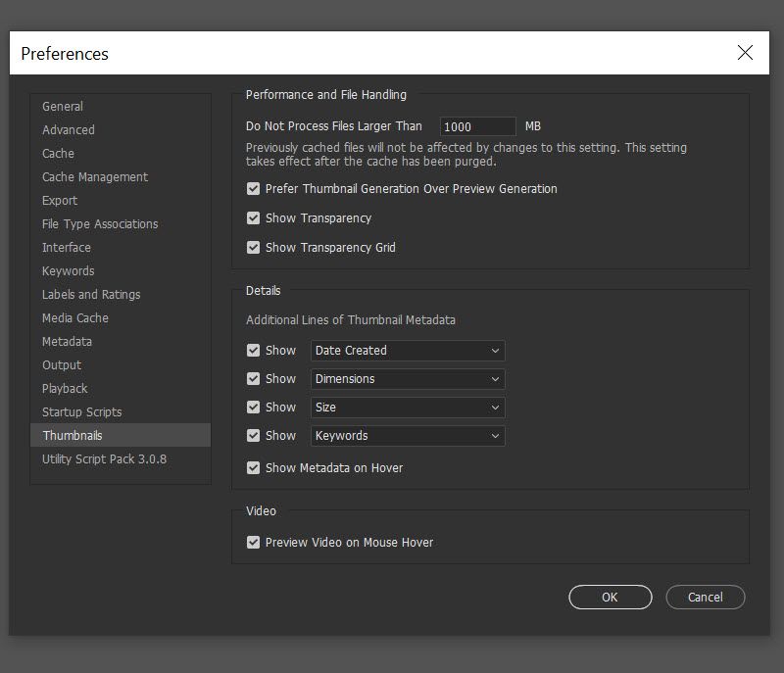
Task: Toggle Show Metadata on Hover
Action: (254, 468)
